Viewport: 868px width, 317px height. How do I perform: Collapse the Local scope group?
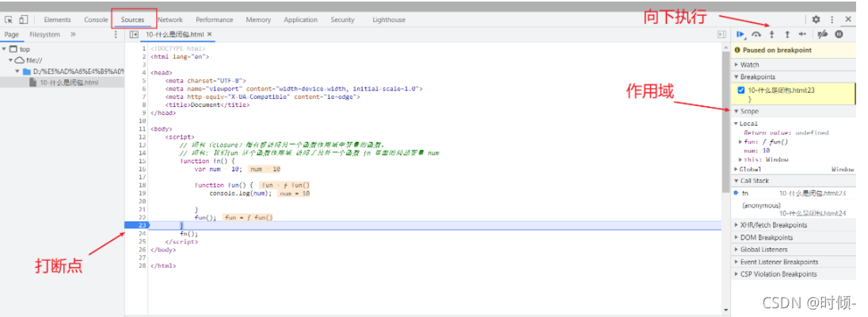pos(737,124)
